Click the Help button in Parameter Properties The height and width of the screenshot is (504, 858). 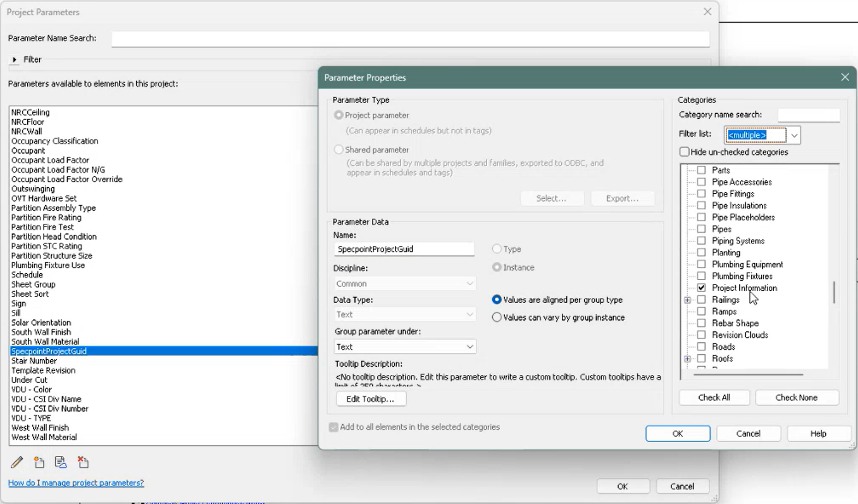(x=819, y=433)
